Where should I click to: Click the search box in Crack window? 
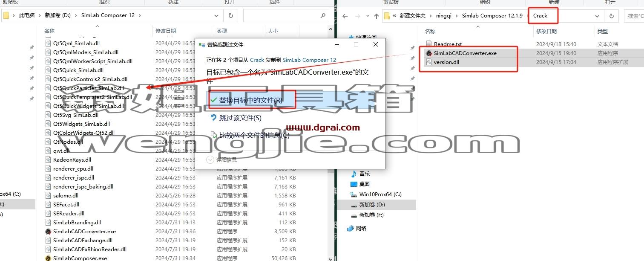634,16
